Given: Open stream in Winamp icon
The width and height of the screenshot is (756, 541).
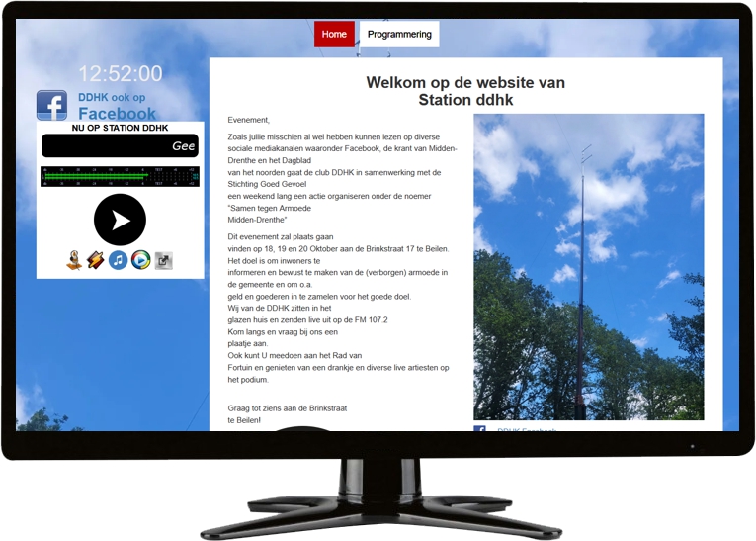Looking at the screenshot, I should (96, 260).
